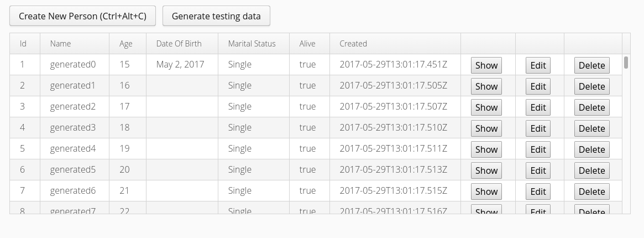The image size is (644, 238).
Task: Sort by the Name column header
Action: coord(60,44)
